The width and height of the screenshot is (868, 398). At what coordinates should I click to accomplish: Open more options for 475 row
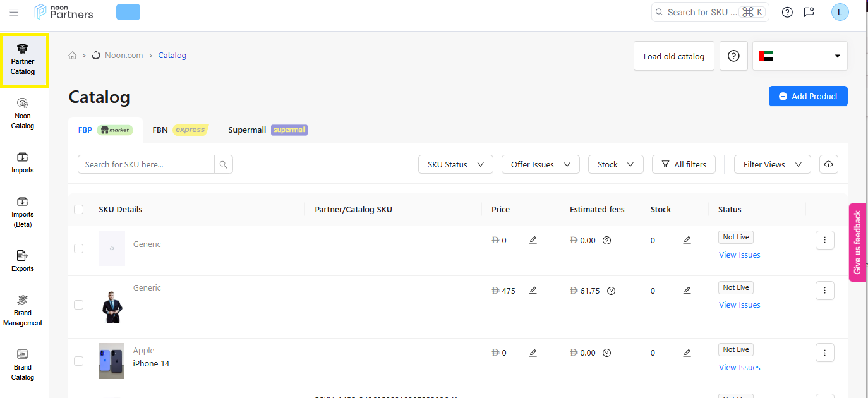pyautogui.click(x=825, y=291)
